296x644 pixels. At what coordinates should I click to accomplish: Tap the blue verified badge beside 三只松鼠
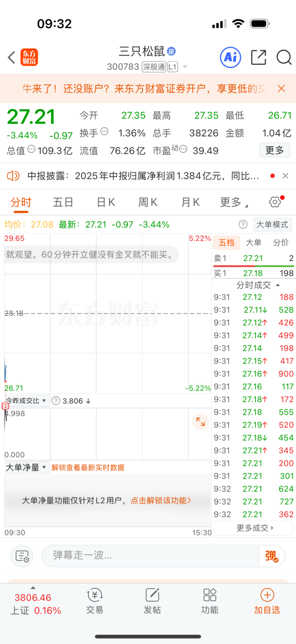(172, 51)
